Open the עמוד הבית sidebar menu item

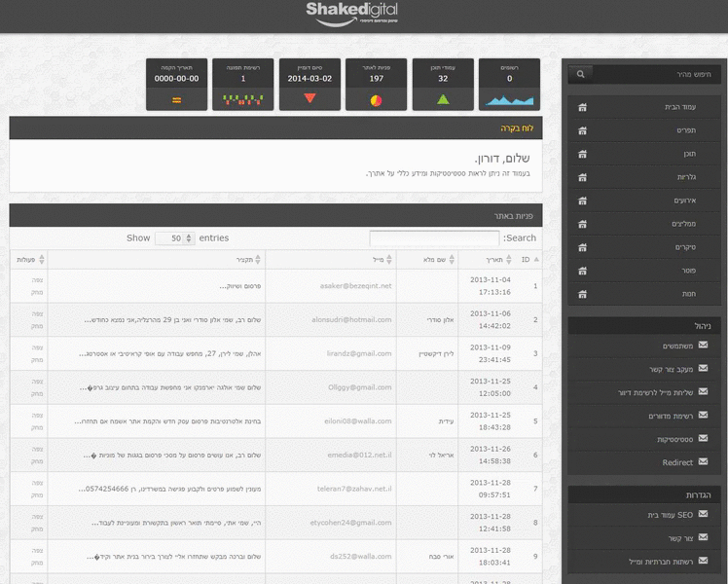pyautogui.click(x=644, y=107)
